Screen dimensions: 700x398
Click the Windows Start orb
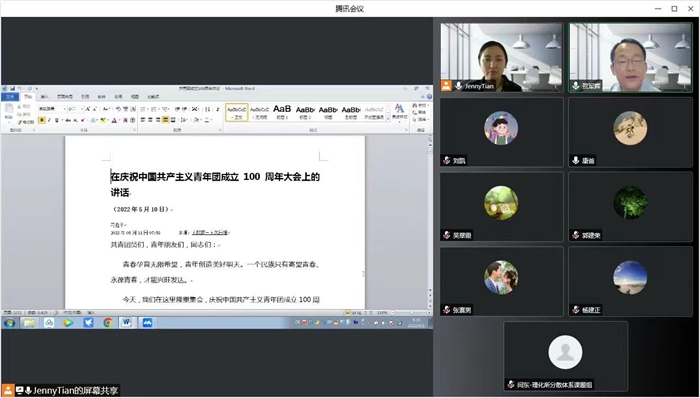[9, 323]
